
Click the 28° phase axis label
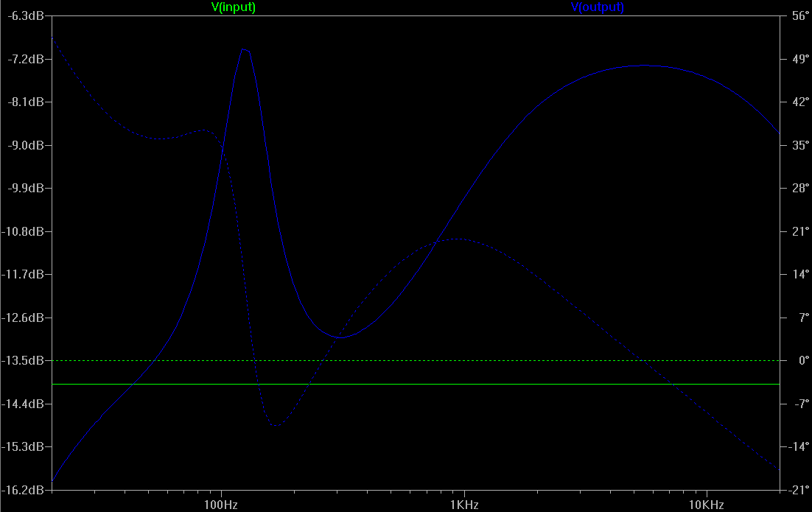pyautogui.click(x=800, y=189)
